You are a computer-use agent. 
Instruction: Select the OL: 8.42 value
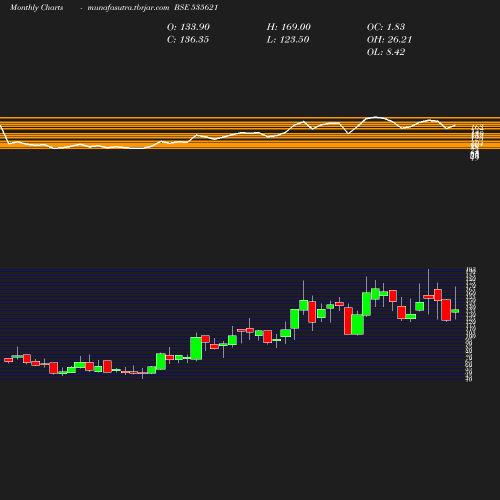[386, 52]
